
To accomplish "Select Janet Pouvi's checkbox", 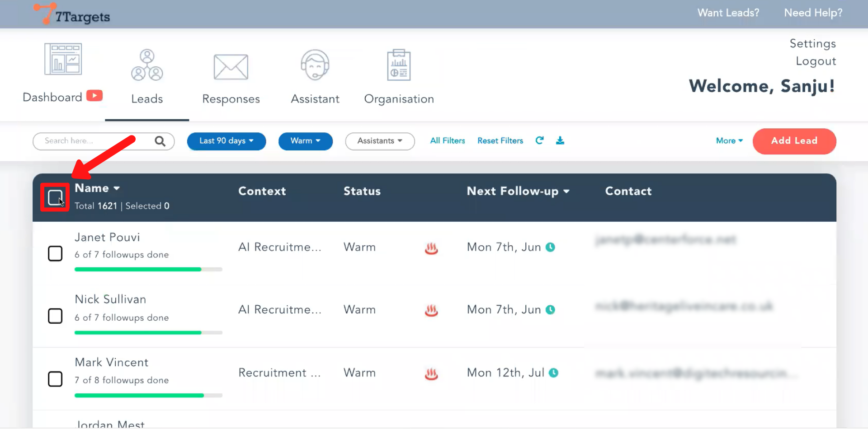I will 55,253.
